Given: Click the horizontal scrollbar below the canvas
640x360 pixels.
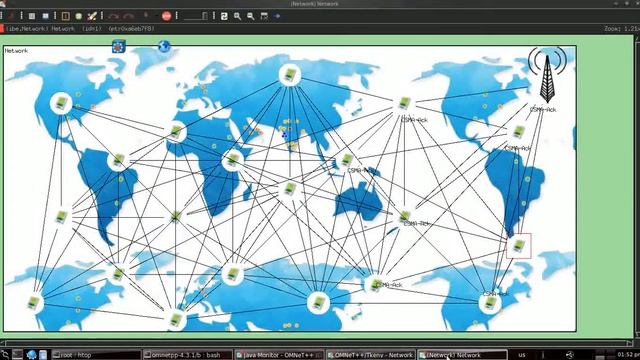Looking at the screenshot, I should (x=317, y=343).
